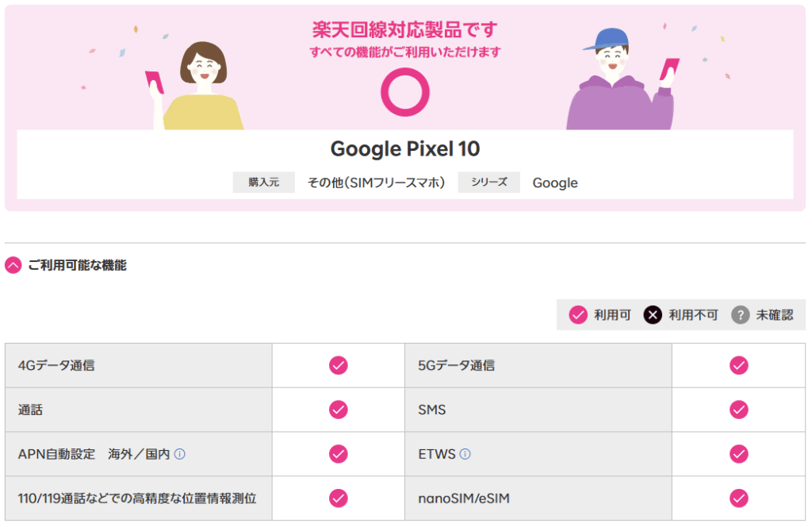
Task: Click the large pink circle compatibility symbol
Action: coord(405,92)
